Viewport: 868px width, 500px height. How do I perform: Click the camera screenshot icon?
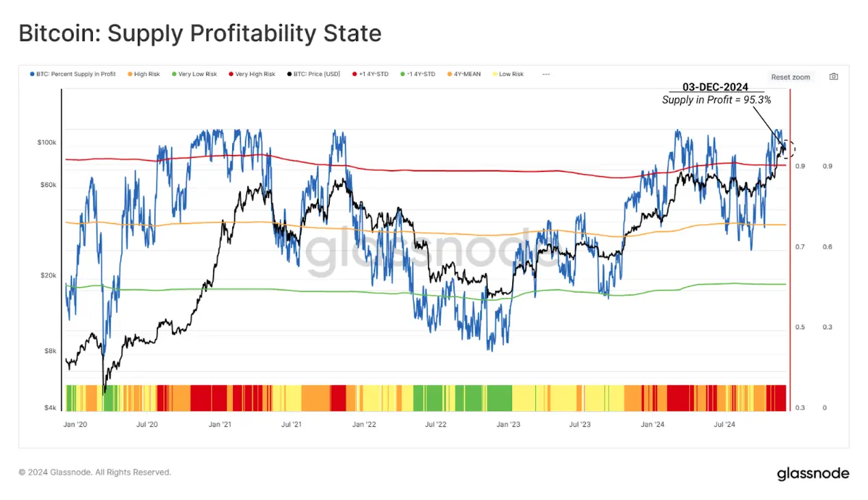pyautogui.click(x=833, y=77)
